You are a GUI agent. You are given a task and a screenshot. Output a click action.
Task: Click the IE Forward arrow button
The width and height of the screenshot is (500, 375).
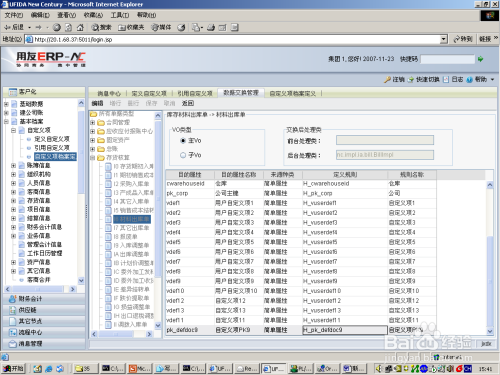(38, 27)
